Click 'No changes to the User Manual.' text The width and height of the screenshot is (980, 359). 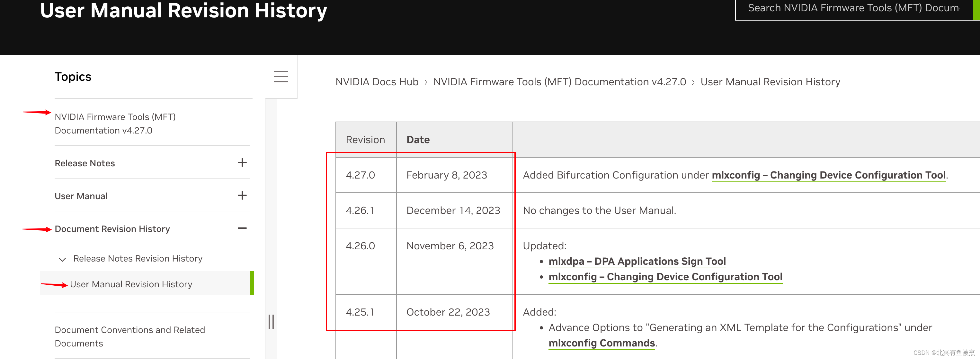(599, 210)
